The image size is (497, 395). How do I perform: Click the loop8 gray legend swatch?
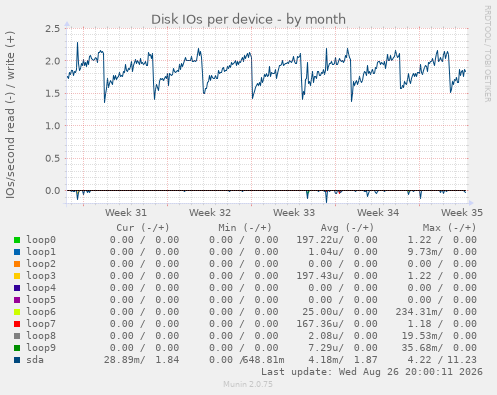tap(17, 336)
